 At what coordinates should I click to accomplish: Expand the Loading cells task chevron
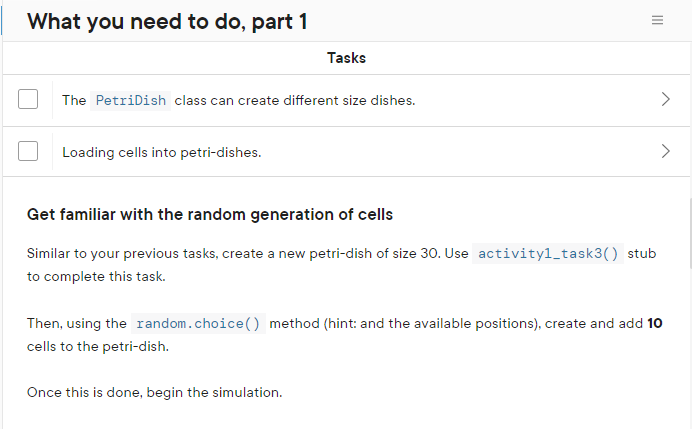point(666,152)
